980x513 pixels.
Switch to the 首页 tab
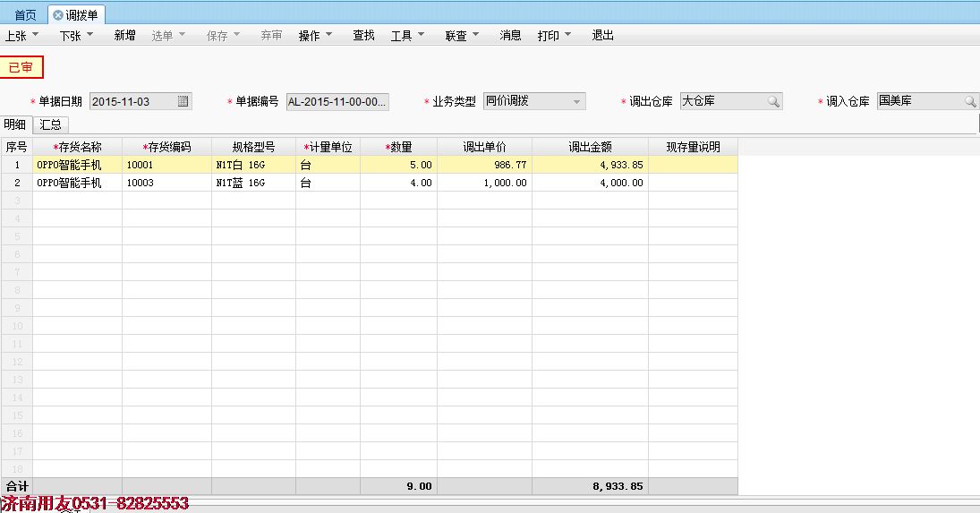(x=25, y=15)
